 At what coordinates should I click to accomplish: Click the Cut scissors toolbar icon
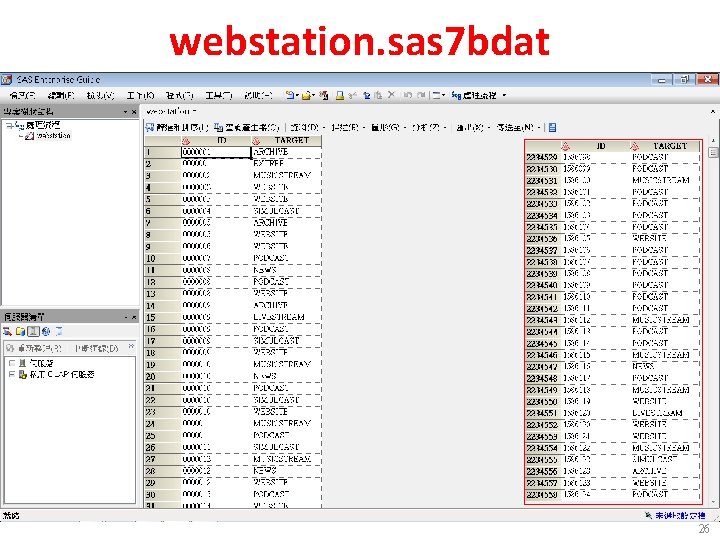click(352, 95)
